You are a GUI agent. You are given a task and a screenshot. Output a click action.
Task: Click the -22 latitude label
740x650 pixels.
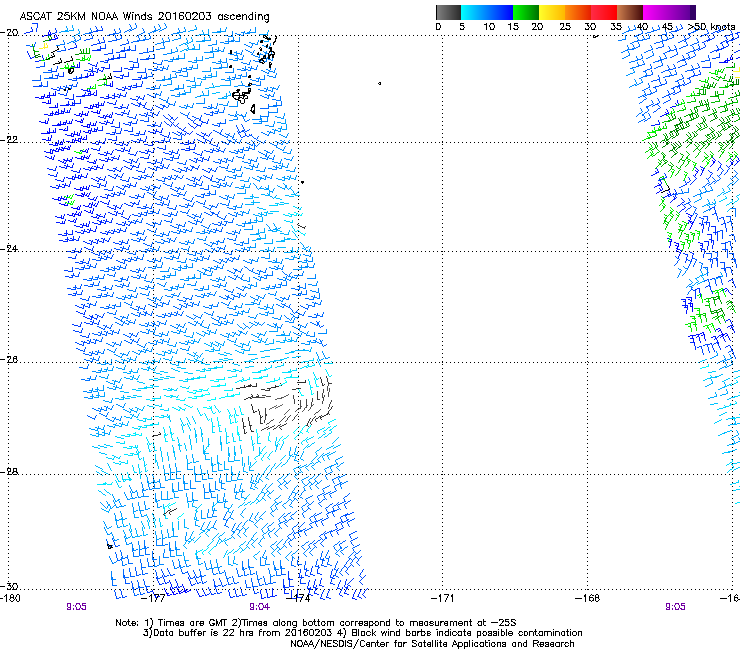click(9, 140)
